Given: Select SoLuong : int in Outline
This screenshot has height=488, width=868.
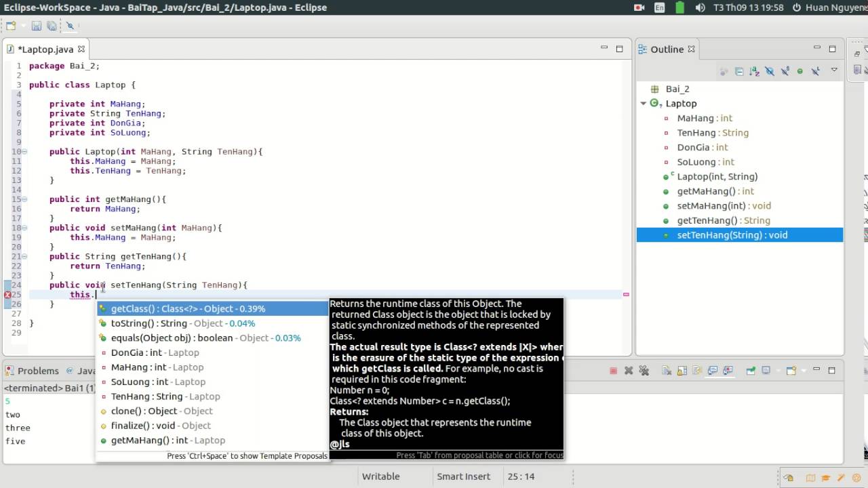Looking at the screenshot, I should point(706,162).
